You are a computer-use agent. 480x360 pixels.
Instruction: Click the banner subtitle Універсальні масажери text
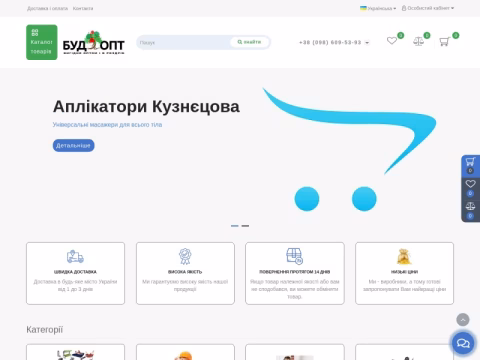[107, 125]
